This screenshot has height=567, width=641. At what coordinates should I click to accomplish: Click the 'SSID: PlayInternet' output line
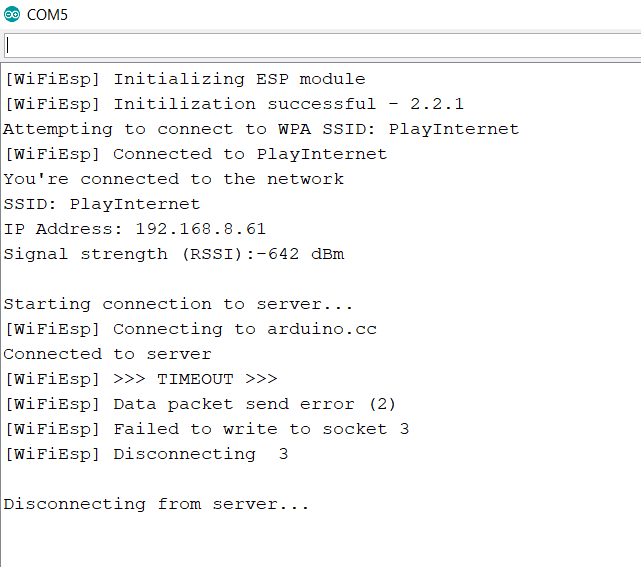tap(102, 204)
